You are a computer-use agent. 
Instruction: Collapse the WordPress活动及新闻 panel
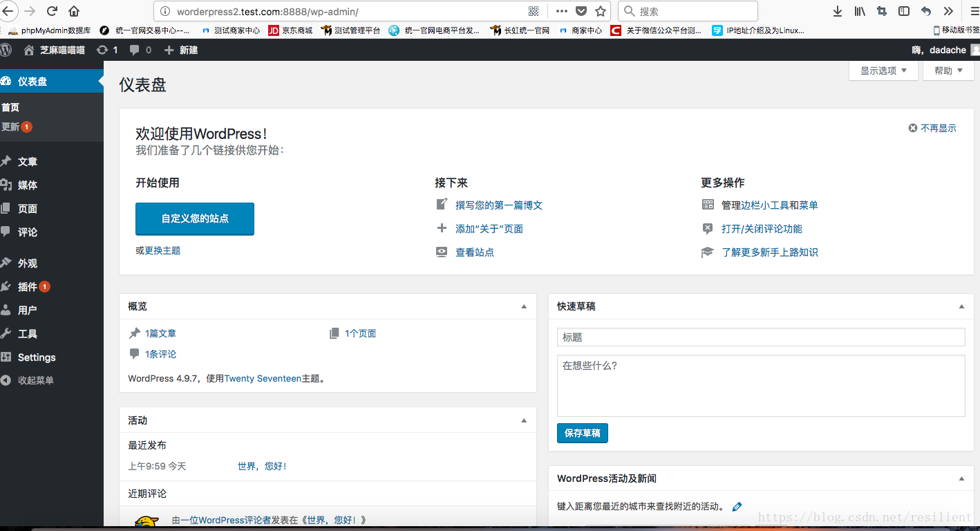pos(961,478)
